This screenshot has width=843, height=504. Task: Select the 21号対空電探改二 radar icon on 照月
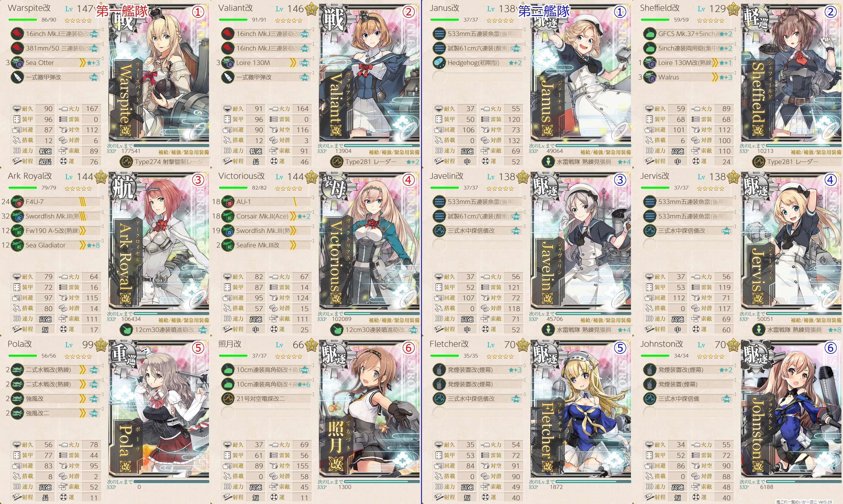(228, 399)
